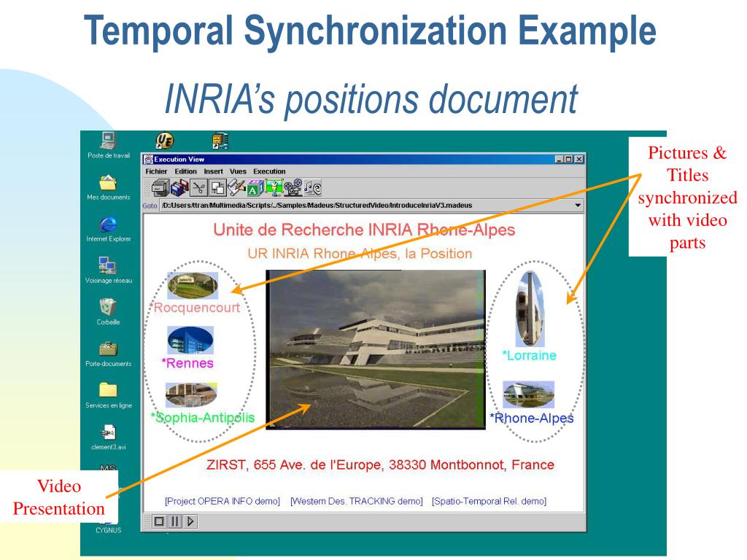Click the file cabinet open icon in toolbar

[160, 187]
